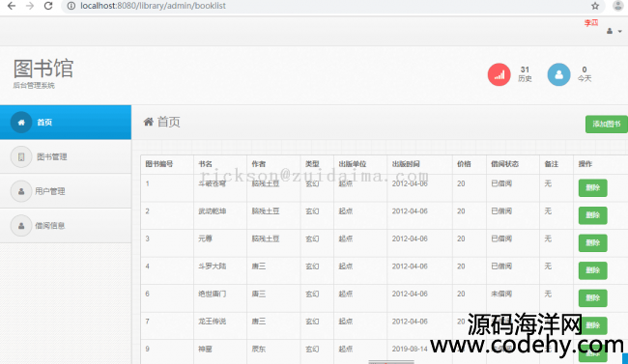The height and width of the screenshot is (364, 628).
Task: Select the book title 武动乾坤
Action: 213,211
